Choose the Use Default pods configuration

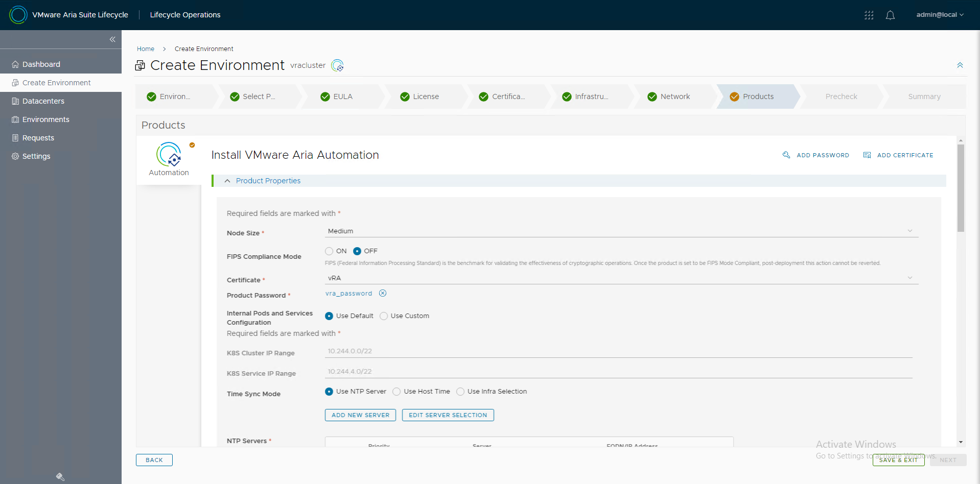coord(329,316)
